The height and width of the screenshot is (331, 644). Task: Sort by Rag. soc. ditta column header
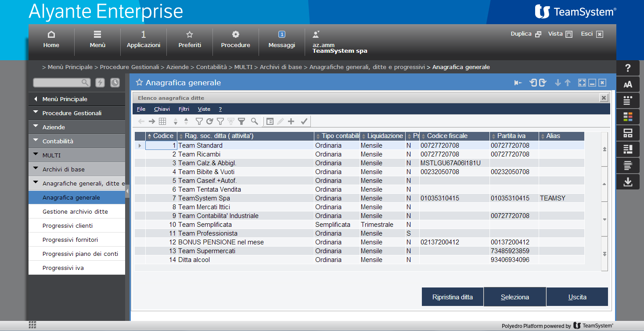(x=246, y=136)
